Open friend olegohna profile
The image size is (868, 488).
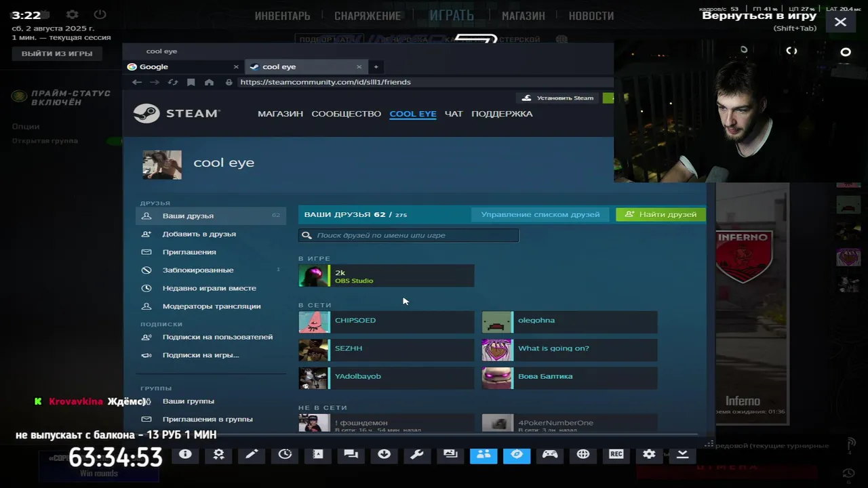569,322
